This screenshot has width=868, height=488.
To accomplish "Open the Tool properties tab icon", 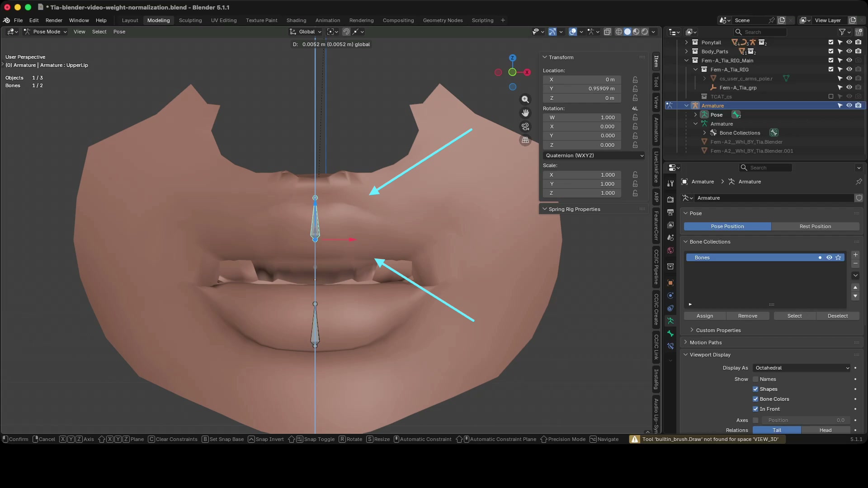I will (x=670, y=183).
